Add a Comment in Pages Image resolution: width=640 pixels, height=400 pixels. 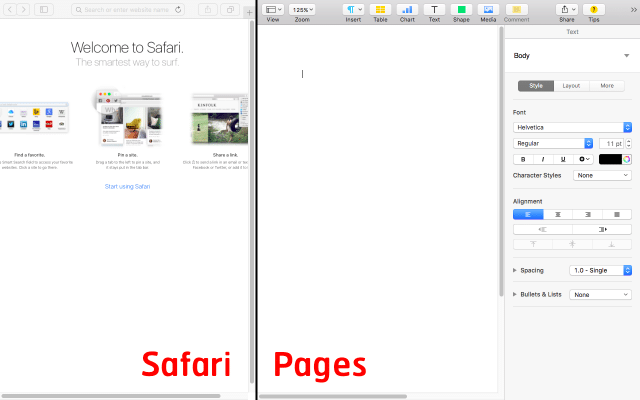click(516, 9)
